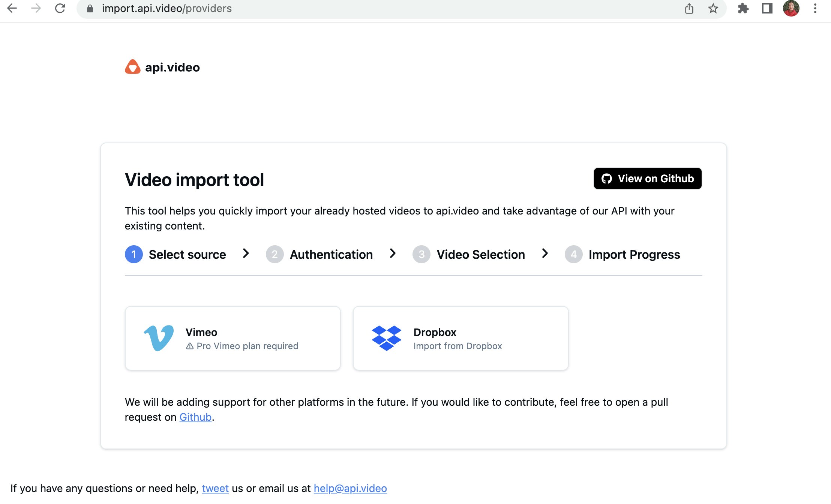Viewport: 831px width, 504px height.
Task: Select the 'Select source' step label
Action: (x=187, y=255)
